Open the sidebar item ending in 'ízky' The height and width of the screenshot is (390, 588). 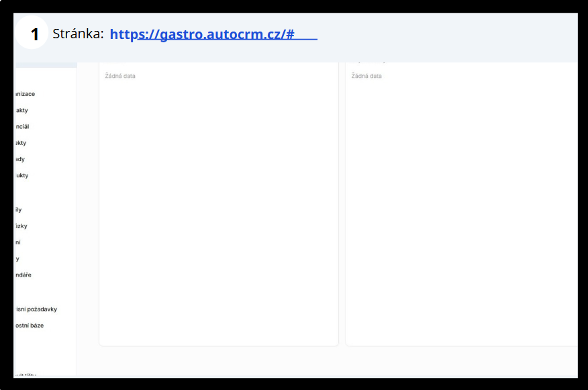click(21, 226)
